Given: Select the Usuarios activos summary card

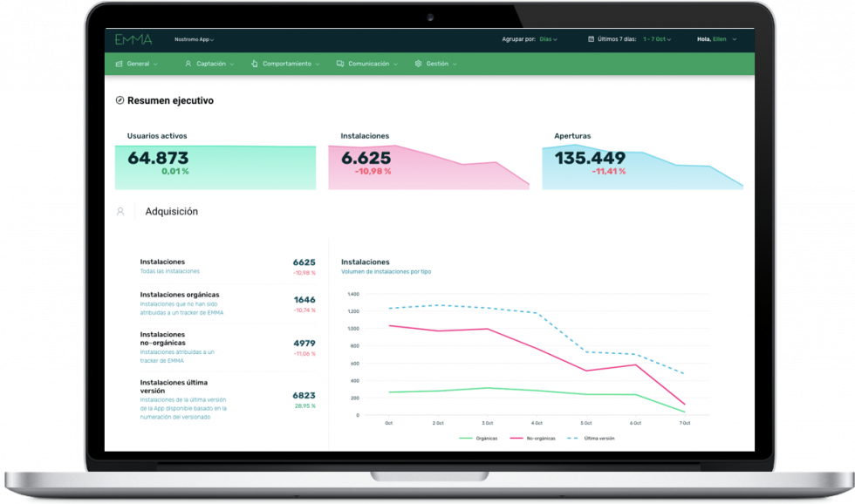Looking at the screenshot, I should point(215,166).
